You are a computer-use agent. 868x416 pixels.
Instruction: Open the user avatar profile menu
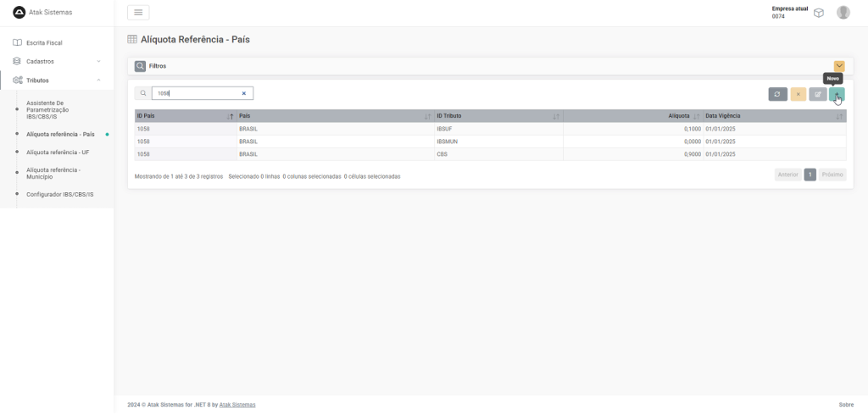click(x=843, y=13)
